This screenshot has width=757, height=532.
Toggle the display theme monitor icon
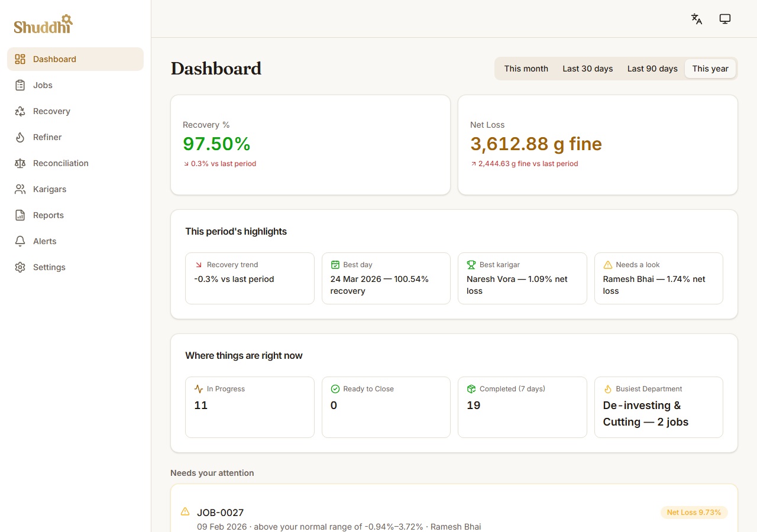click(x=725, y=19)
